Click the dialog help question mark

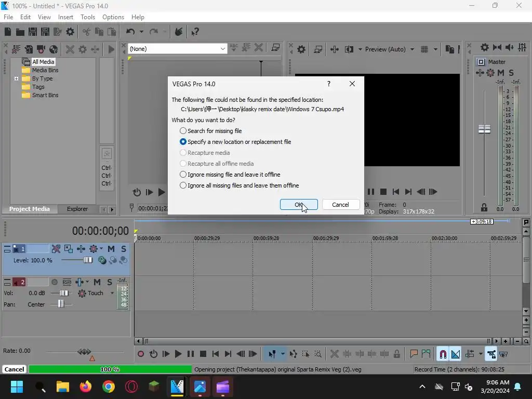pos(328,84)
